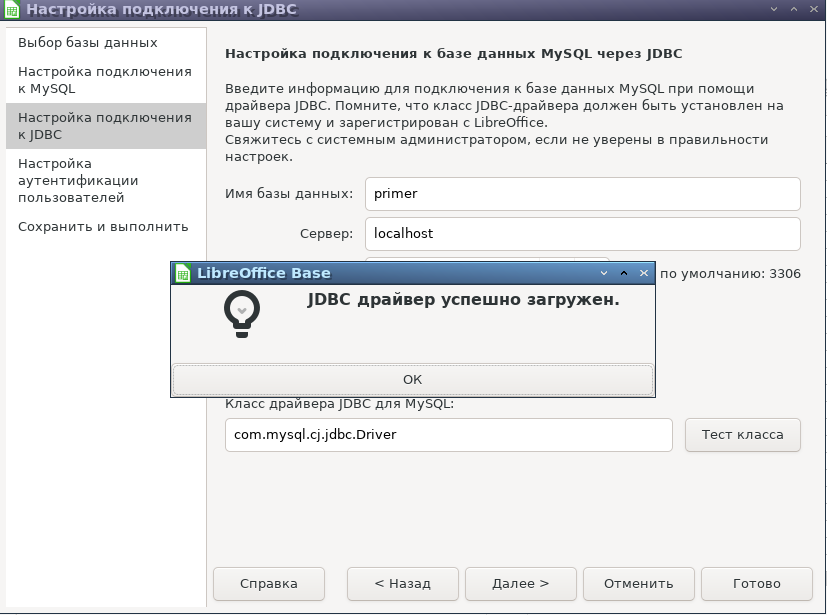Select the 'Выбор базы данных' step
Screen dimensions: 827x615
click(x=105, y=42)
